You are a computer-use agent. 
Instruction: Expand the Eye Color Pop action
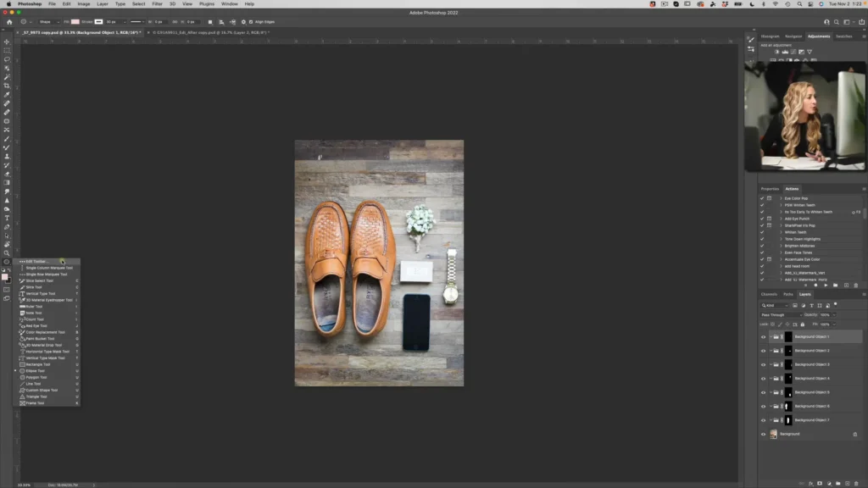tap(781, 198)
